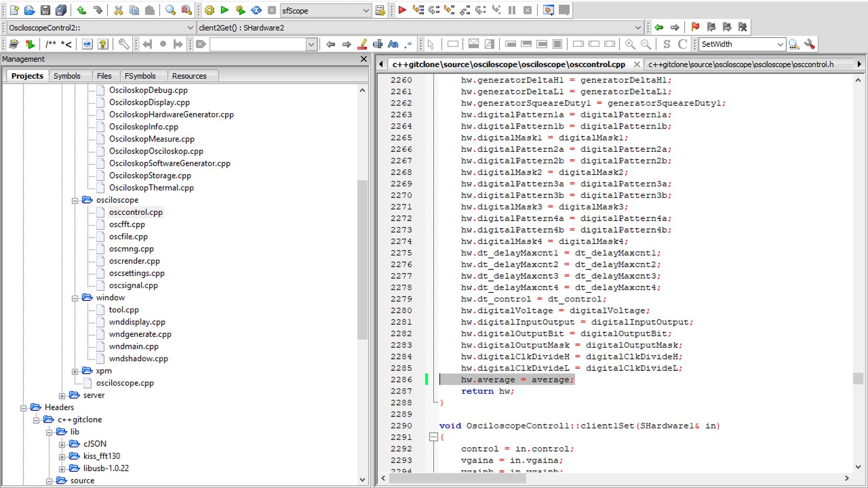Switch to the Resources tab
This screenshot has width=868, height=488.
189,76
